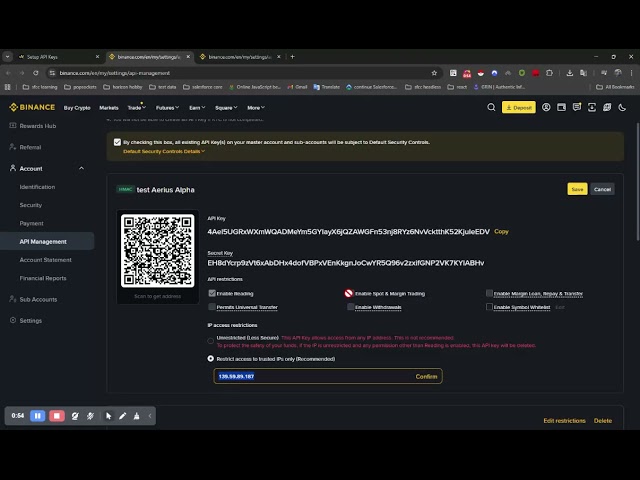This screenshot has width=640, height=480.
Task: Switch to Setup API Keys tab
Action: pos(58,57)
